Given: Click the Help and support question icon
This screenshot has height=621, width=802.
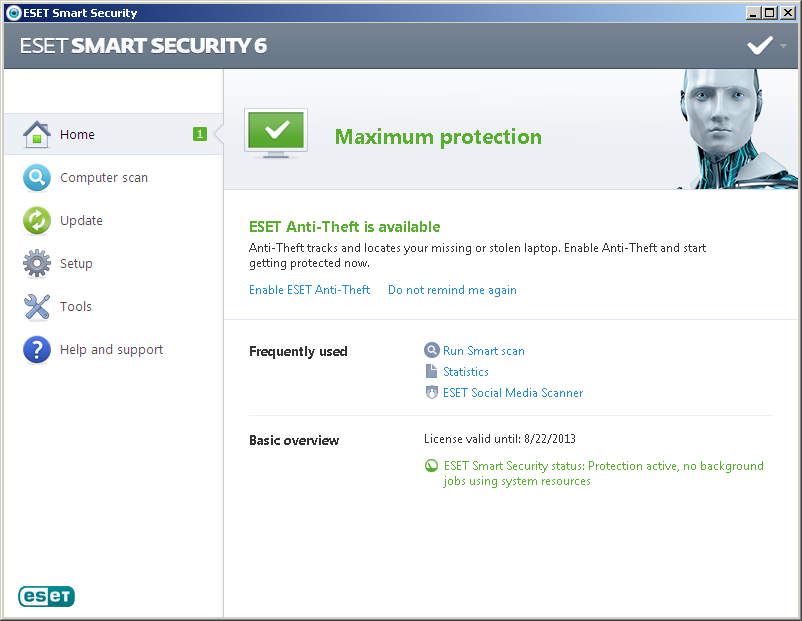Looking at the screenshot, I should tap(37, 350).
